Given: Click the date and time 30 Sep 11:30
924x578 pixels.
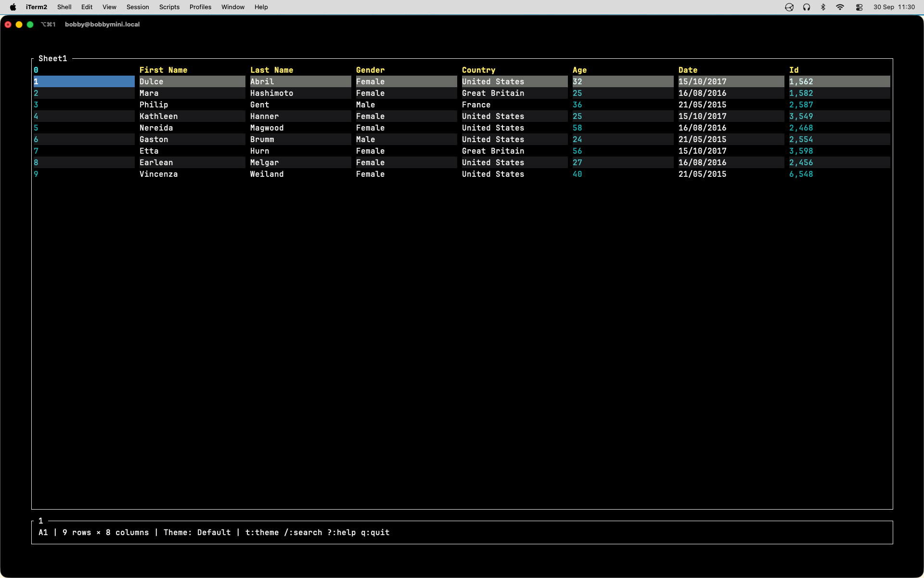Looking at the screenshot, I should 894,7.
